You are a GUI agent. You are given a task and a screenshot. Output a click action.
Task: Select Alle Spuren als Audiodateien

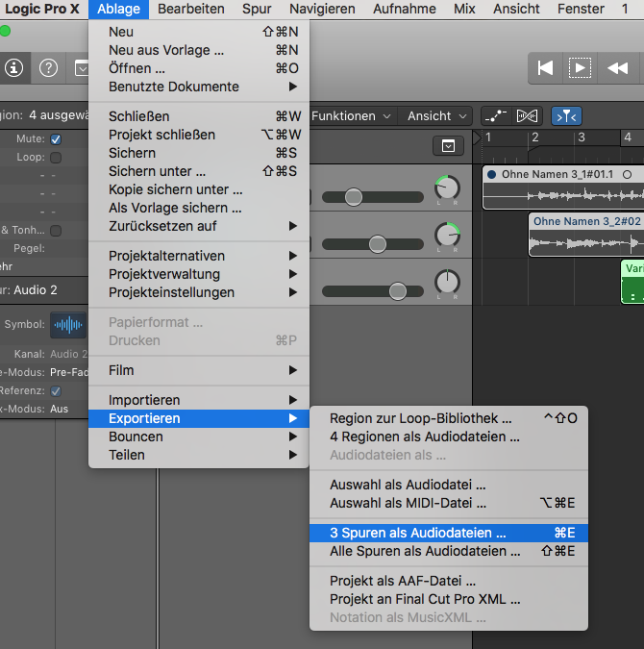[449, 551]
